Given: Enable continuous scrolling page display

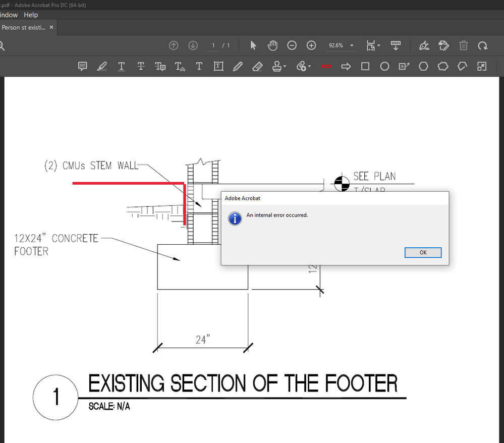Looking at the screenshot, I should point(396,45).
